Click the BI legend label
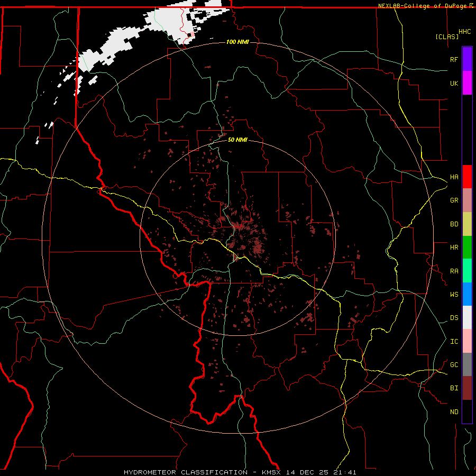Viewport: 476px width, 476px height. [x=454, y=388]
